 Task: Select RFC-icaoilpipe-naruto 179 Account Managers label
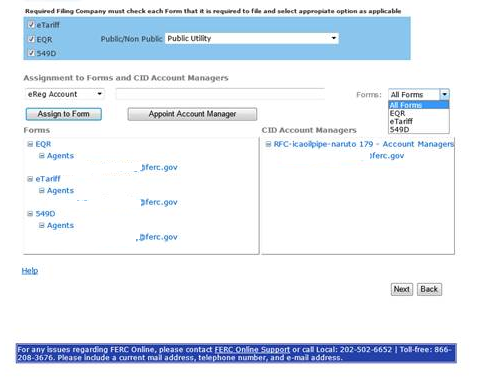(364, 144)
